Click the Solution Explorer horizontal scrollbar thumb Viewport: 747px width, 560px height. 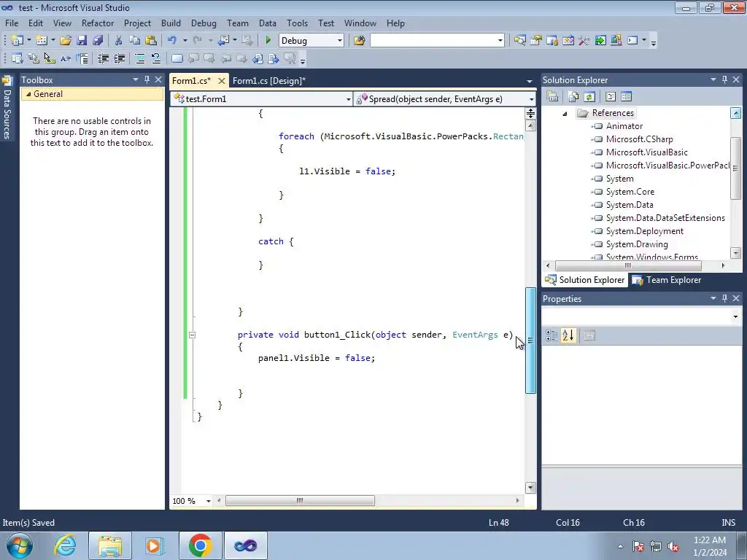[627, 265]
